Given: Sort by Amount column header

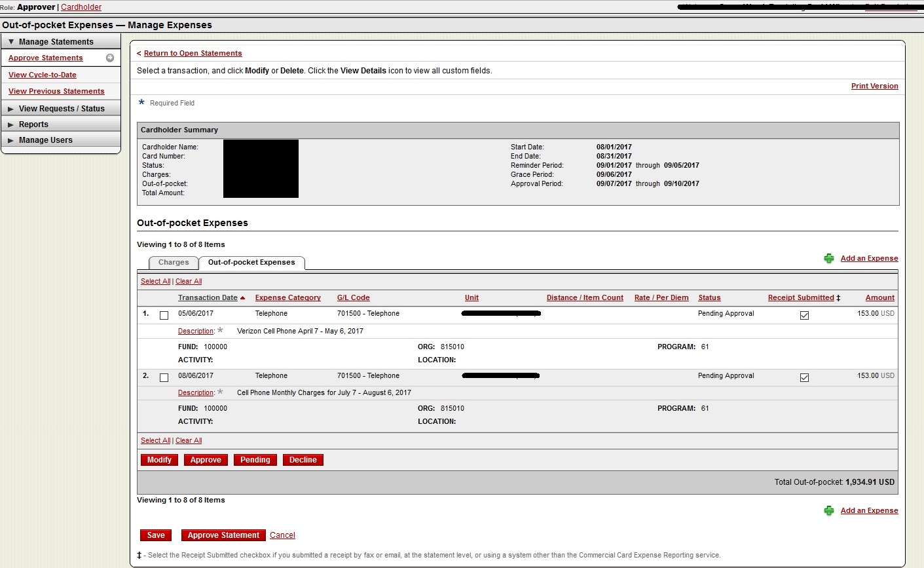Looking at the screenshot, I should [880, 297].
